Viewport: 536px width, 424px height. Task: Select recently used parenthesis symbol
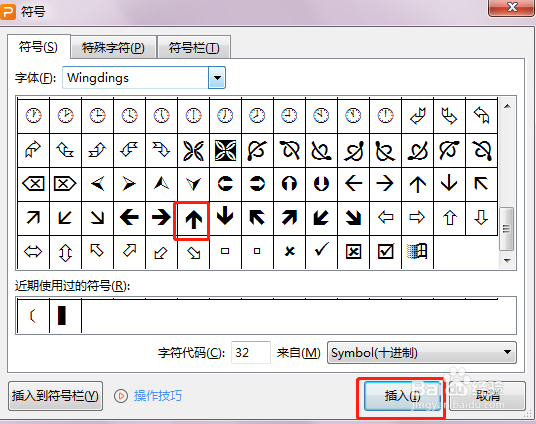[33, 316]
